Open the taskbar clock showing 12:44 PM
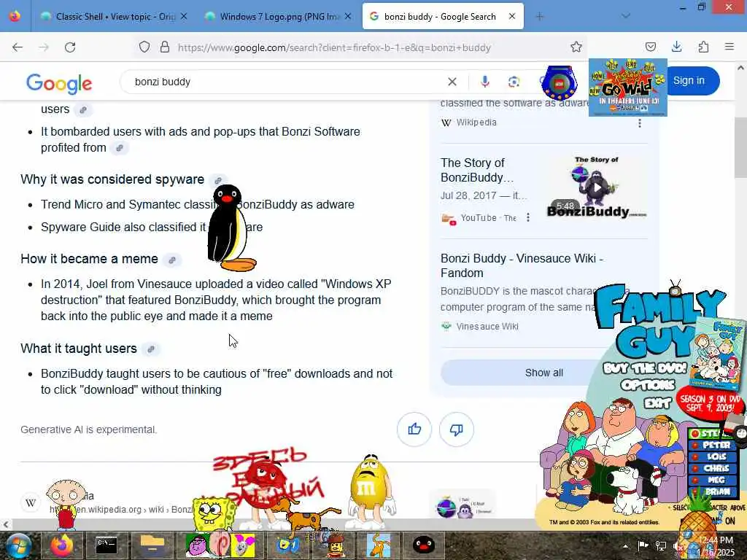Screen dimensions: 747x560 716,546
